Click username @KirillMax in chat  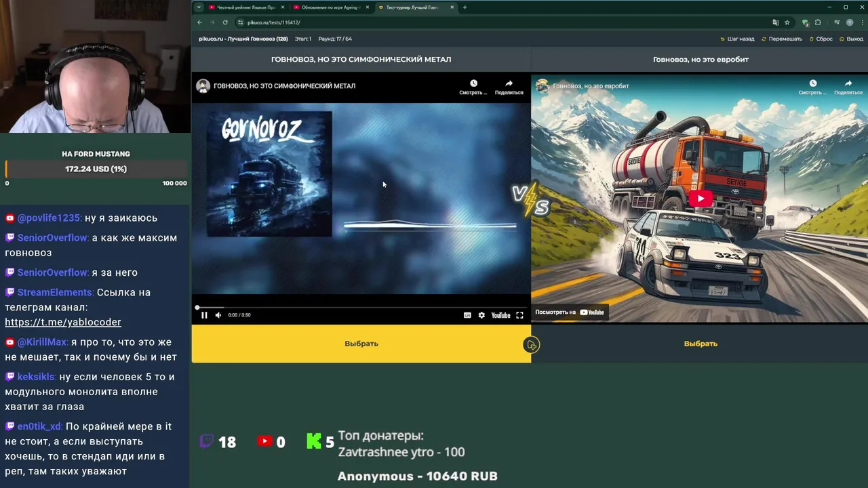tap(42, 342)
